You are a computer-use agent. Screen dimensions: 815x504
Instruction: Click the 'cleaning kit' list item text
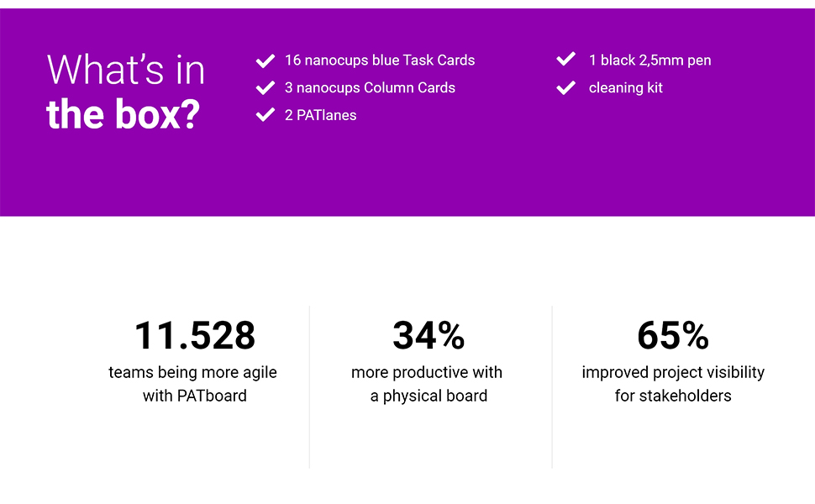625,87
